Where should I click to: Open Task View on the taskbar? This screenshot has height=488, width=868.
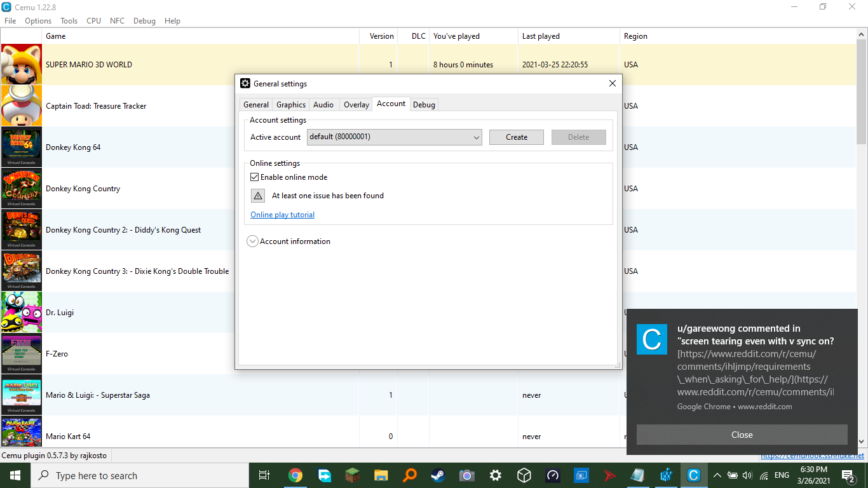[264, 475]
